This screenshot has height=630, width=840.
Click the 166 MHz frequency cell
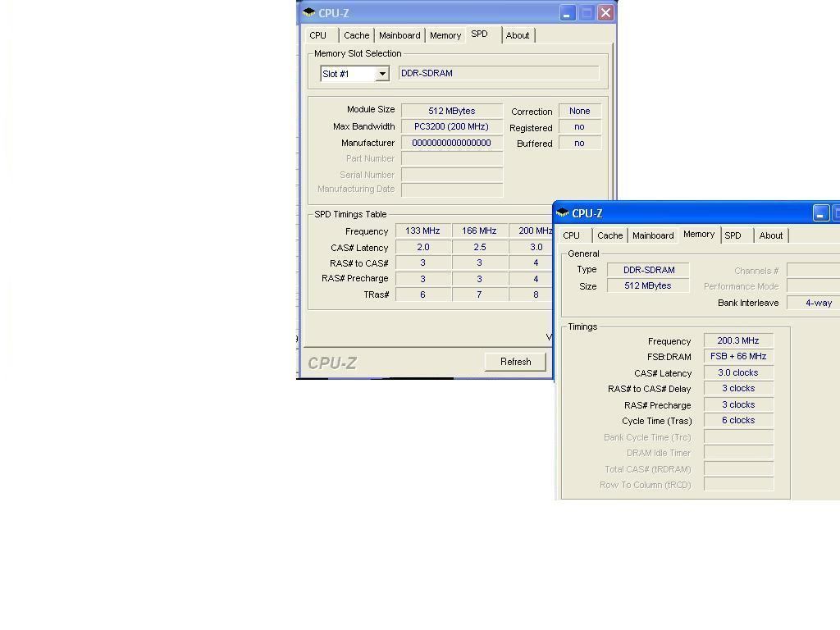[x=479, y=231]
